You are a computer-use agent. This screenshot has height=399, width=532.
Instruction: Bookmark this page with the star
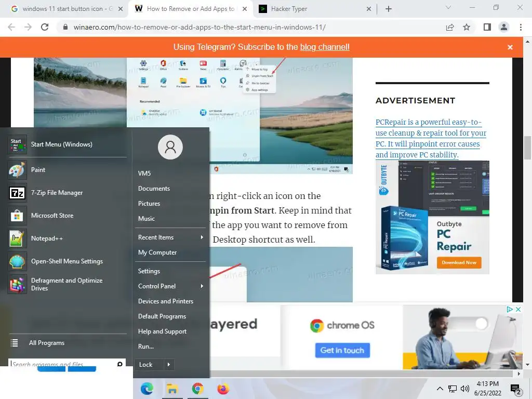pos(467,27)
